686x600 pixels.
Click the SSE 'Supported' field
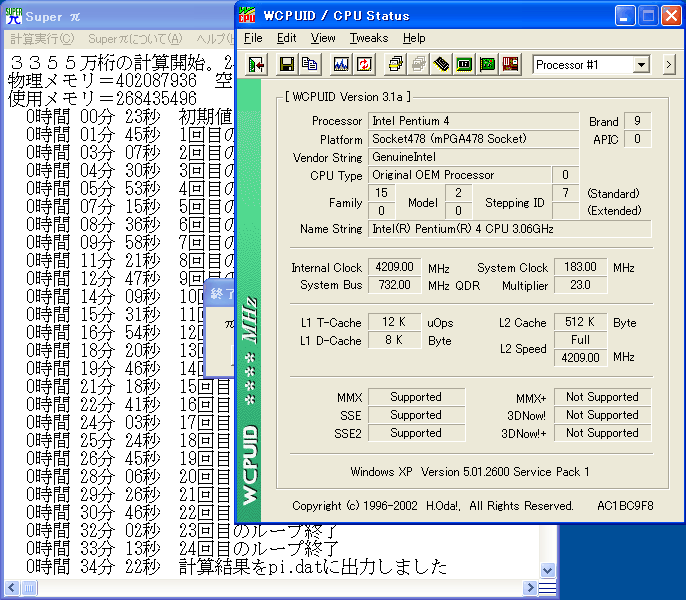(x=416, y=415)
